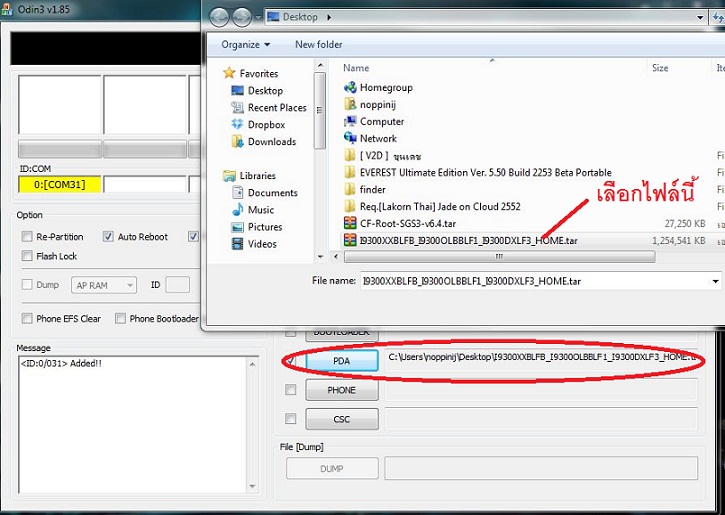Image resolution: width=725 pixels, height=515 pixels.
Task: Click the I9300XXBLFB HOME.tar archive icon
Action: pos(350,240)
